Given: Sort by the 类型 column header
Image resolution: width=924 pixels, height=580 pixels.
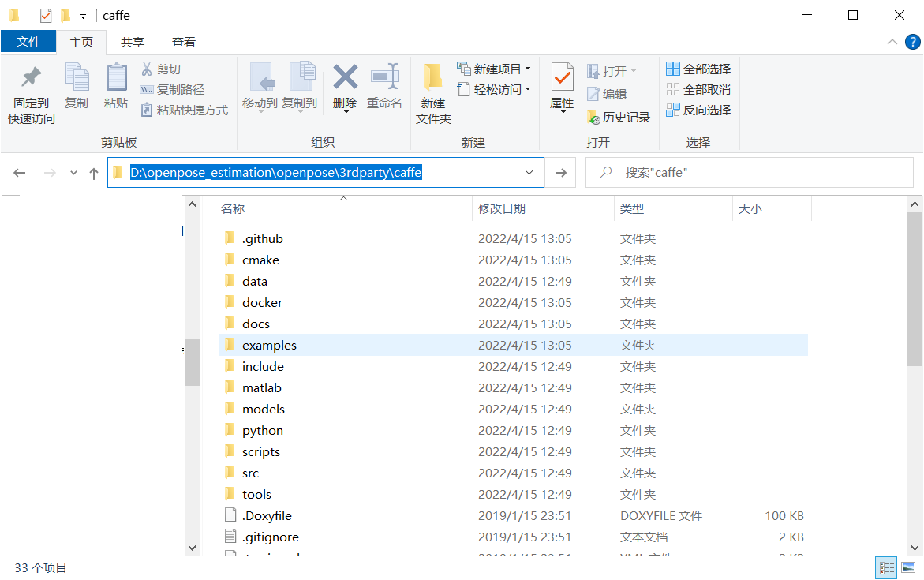Looking at the screenshot, I should (673, 208).
